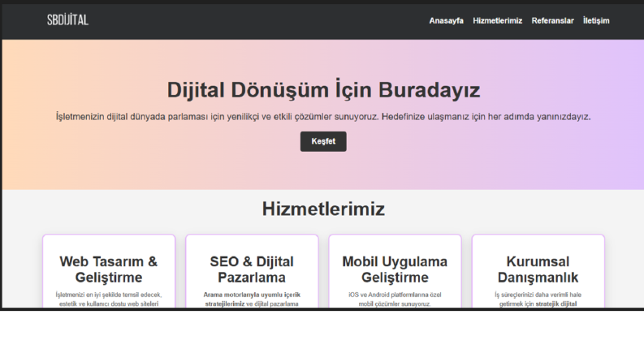Image resolution: width=644 pixels, height=362 pixels.
Task: Click the hero paragraph starting İşletmenizin dijital
Action: point(323,117)
